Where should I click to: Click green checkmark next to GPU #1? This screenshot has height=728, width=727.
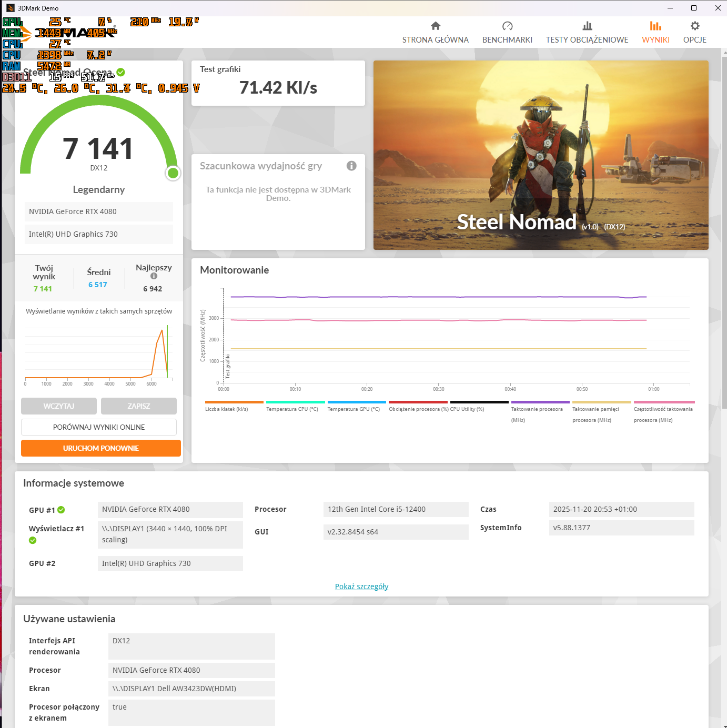[61, 510]
